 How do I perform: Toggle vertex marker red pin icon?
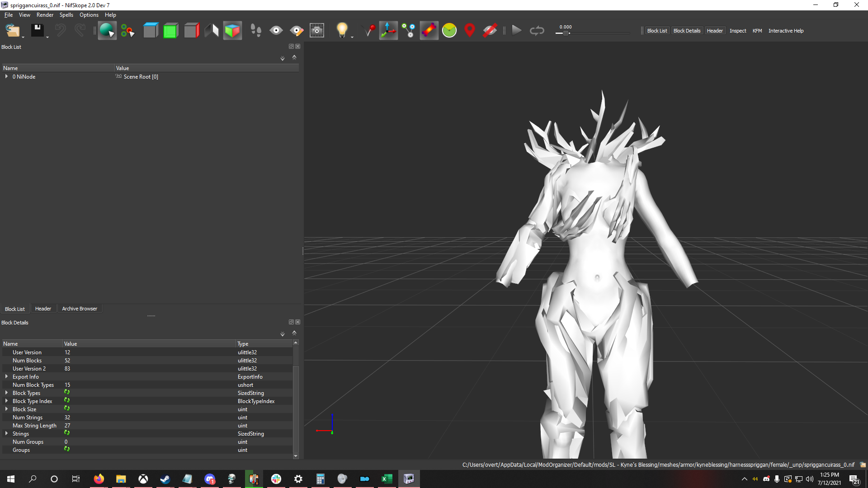click(x=369, y=31)
